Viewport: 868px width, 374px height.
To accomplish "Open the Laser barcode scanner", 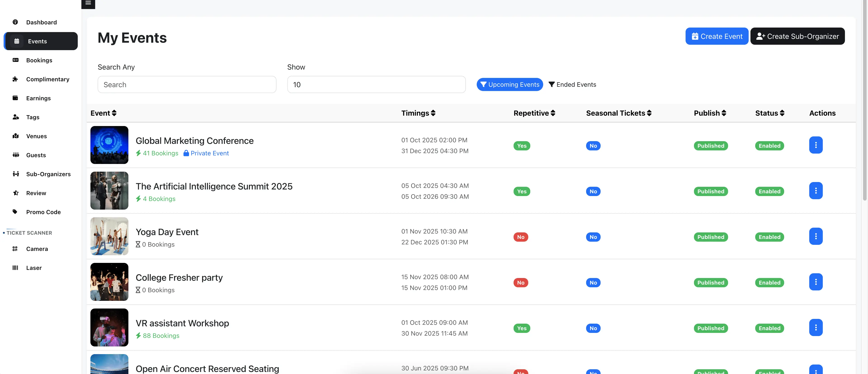I will tap(34, 268).
